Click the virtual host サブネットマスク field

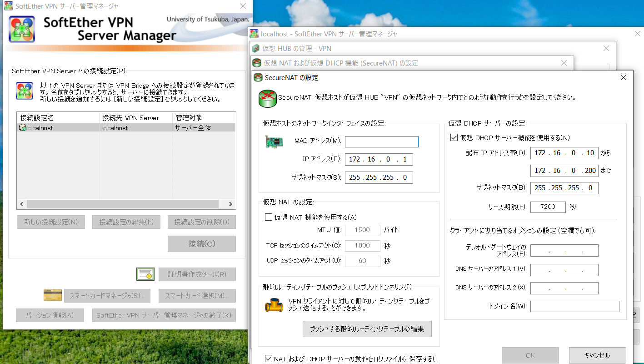point(379,177)
